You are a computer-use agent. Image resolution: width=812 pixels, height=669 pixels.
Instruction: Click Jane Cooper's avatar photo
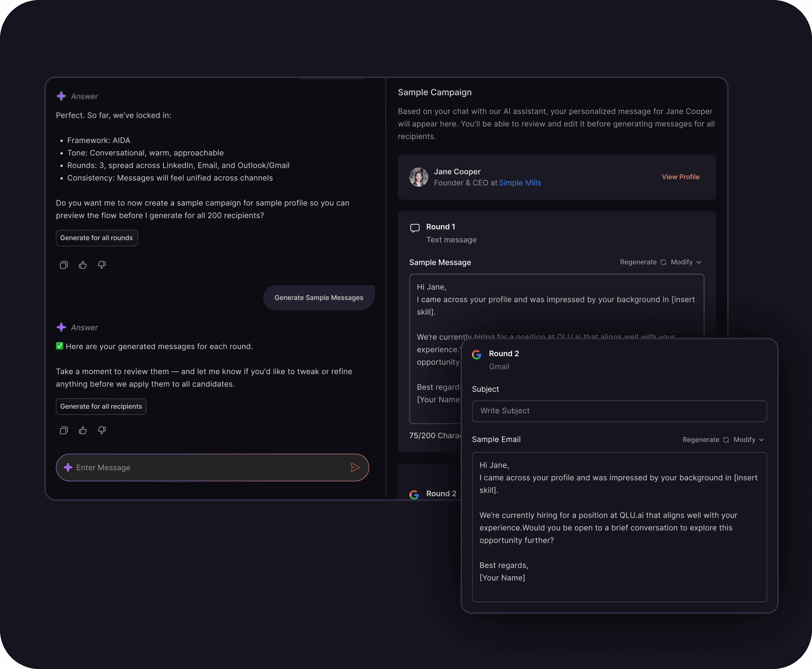pyautogui.click(x=419, y=177)
